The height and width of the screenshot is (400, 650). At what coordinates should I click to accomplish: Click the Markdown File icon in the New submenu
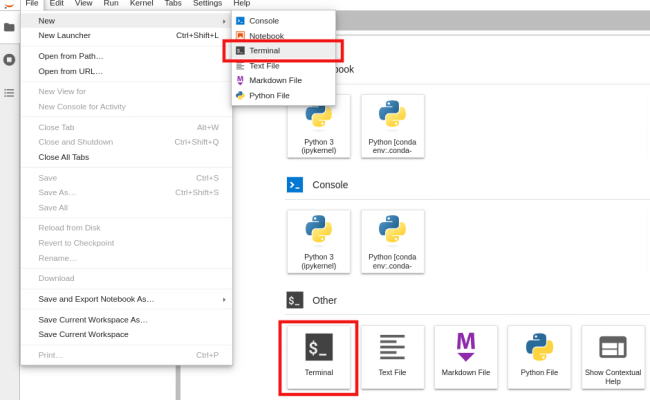[240, 80]
